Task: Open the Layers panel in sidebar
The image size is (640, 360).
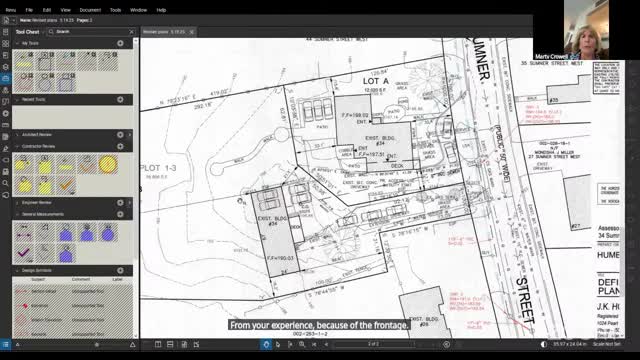Action: pos(6,67)
